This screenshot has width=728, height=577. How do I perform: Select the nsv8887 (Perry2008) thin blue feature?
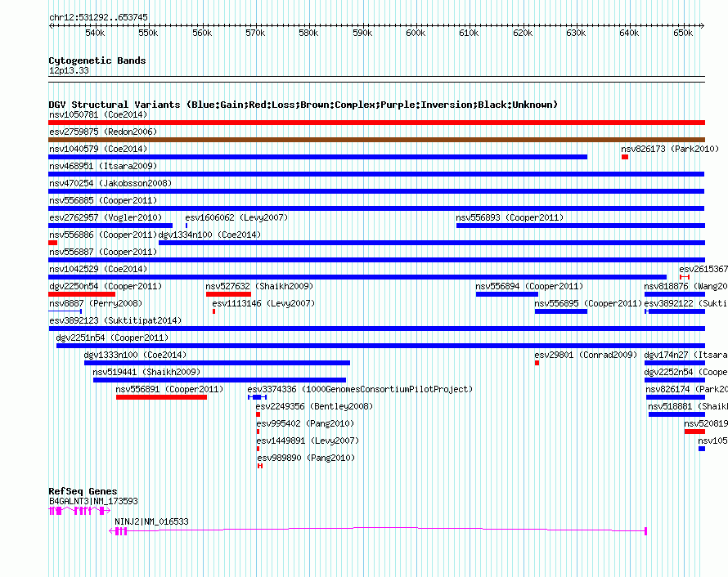(65, 311)
